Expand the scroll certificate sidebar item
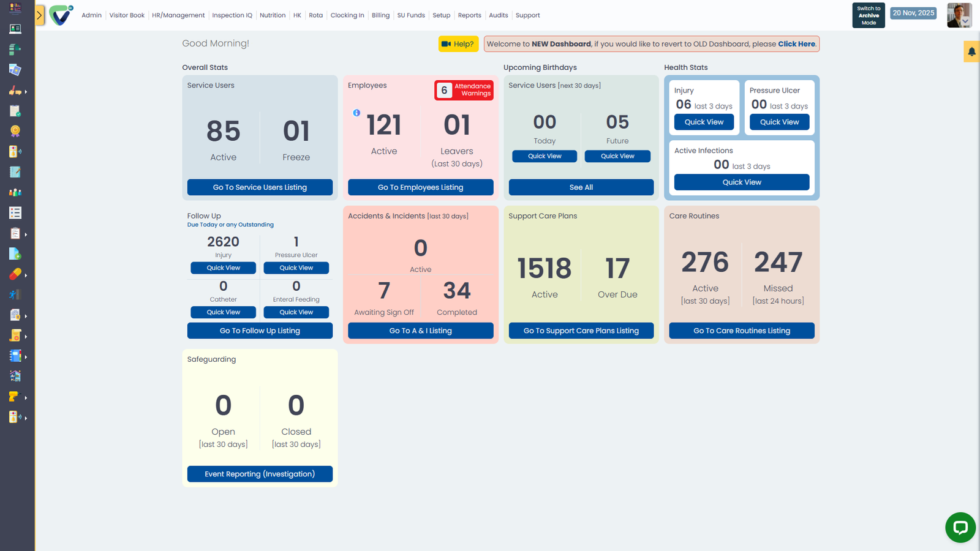Image resolution: width=980 pixels, height=551 pixels. pos(15,335)
